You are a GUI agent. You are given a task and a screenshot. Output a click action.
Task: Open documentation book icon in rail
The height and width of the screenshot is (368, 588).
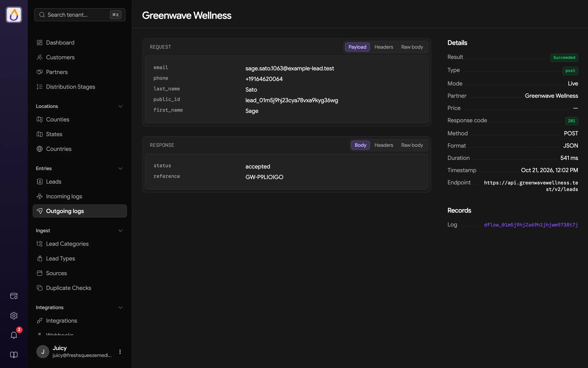point(14,355)
